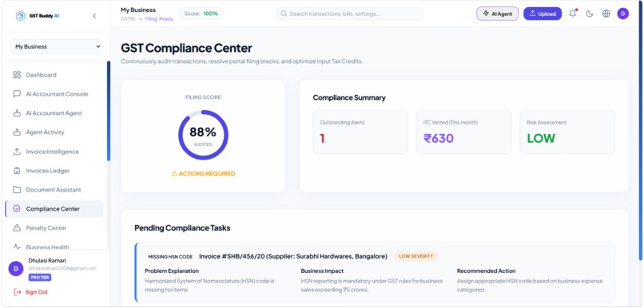This screenshot has height=308, width=644.
Task: Click the PRO TIER badge
Action: pyautogui.click(x=40, y=278)
